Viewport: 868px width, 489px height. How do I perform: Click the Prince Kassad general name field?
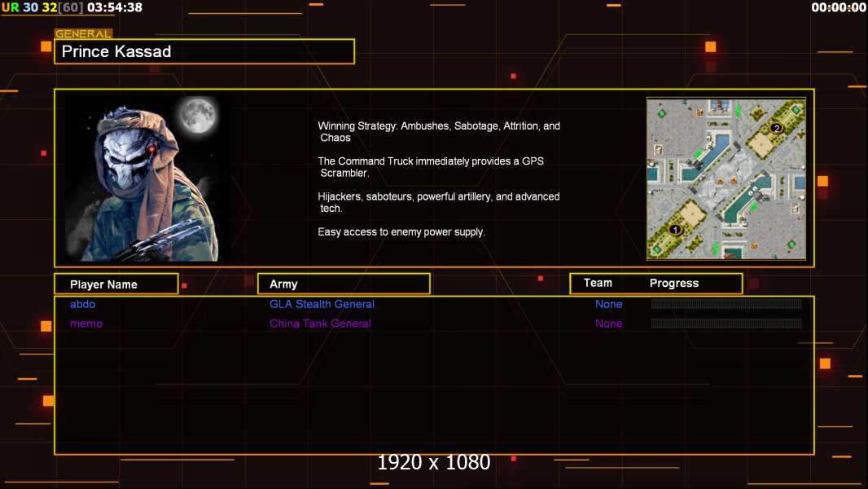pos(204,51)
